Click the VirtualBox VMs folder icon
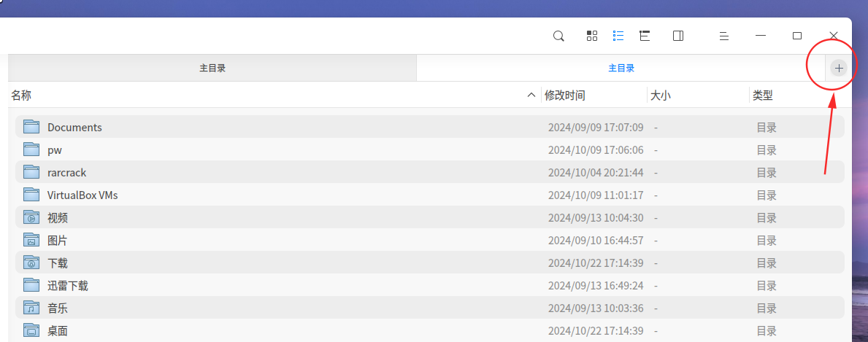The image size is (868, 342). pyautogui.click(x=31, y=195)
